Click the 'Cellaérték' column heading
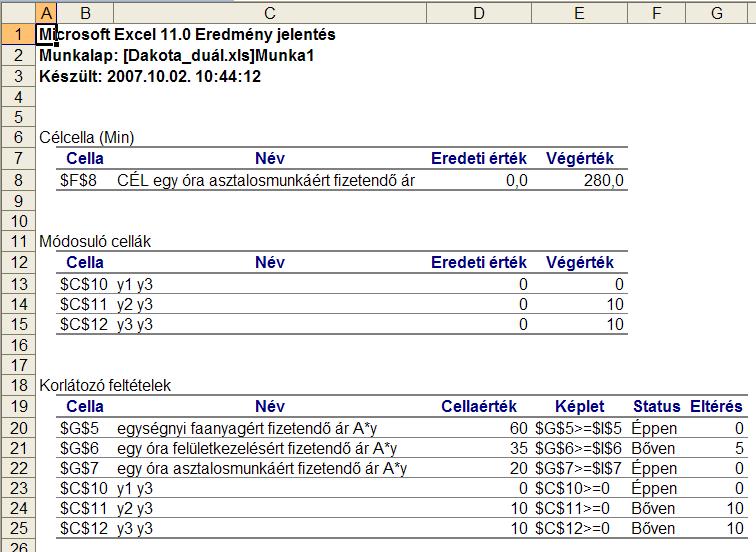756x552 pixels. coord(479,406)
